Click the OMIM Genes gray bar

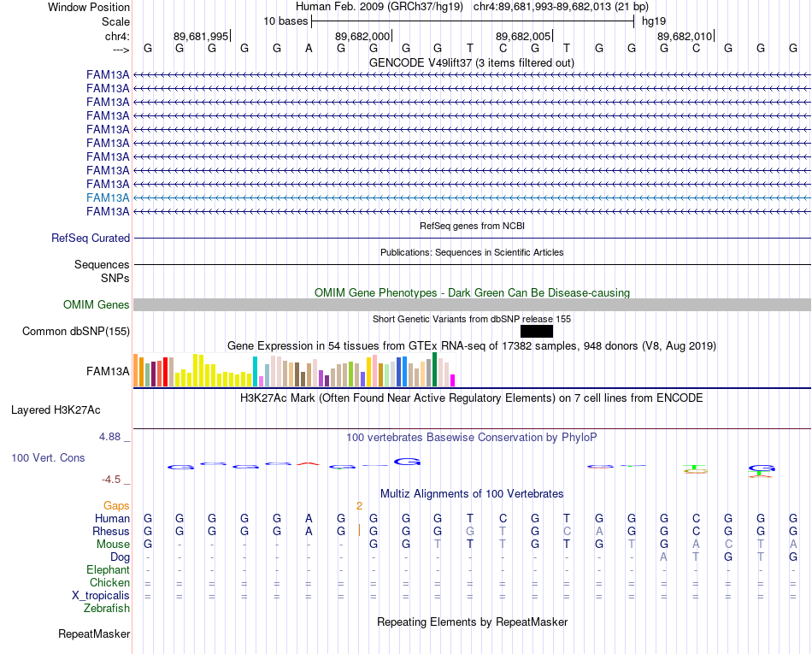click(x=472, y=305)
